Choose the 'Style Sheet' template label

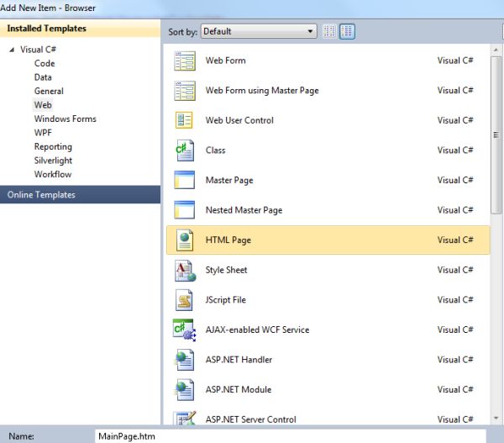226,270
